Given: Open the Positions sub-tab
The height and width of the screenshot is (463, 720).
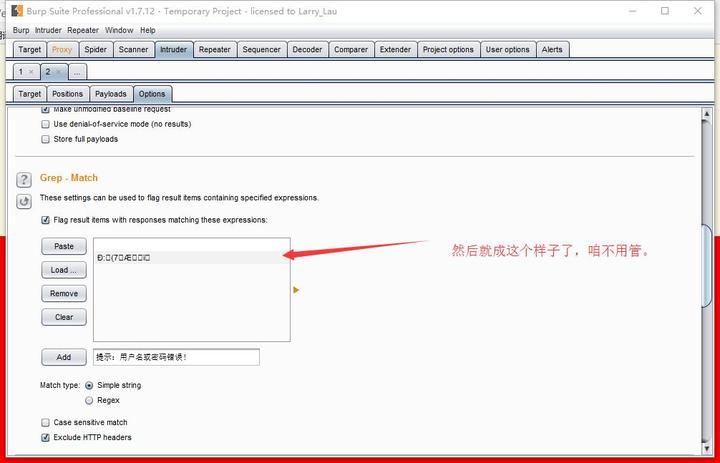Looking at the screenshot, I should point(68,94).
